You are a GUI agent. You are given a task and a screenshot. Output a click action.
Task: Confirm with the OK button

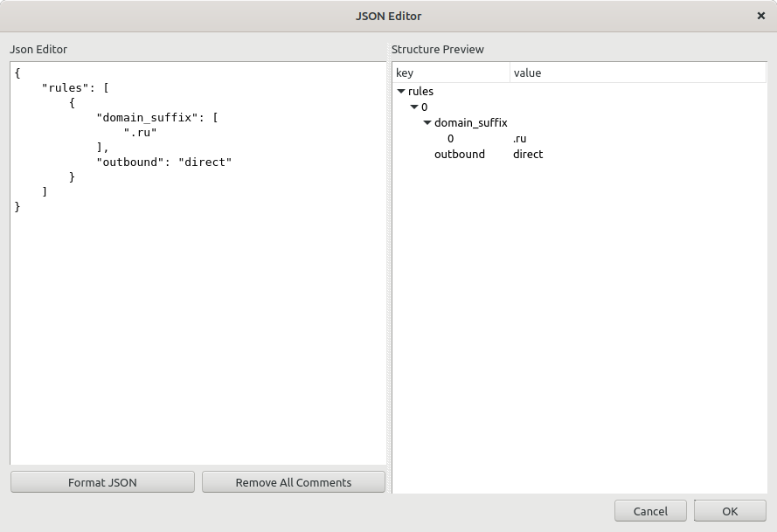(730, 511)
